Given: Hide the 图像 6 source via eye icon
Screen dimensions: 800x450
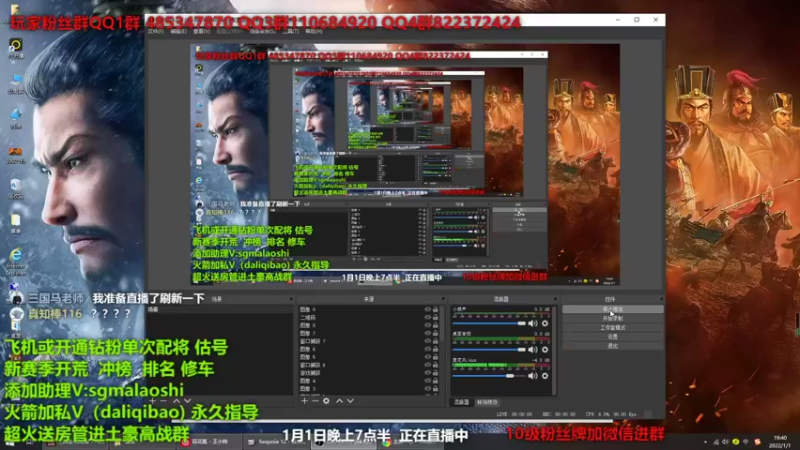Looking at the screenshot, I should (428, 349).
